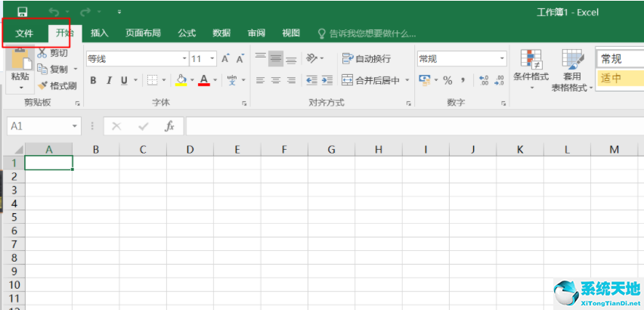Click the fx insert function icon

pos(169,126)
